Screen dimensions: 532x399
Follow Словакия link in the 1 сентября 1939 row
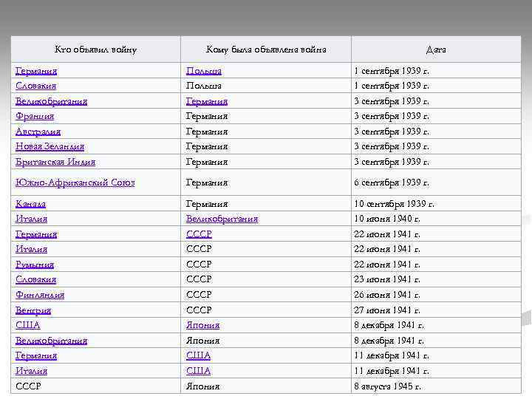[36, 86]
